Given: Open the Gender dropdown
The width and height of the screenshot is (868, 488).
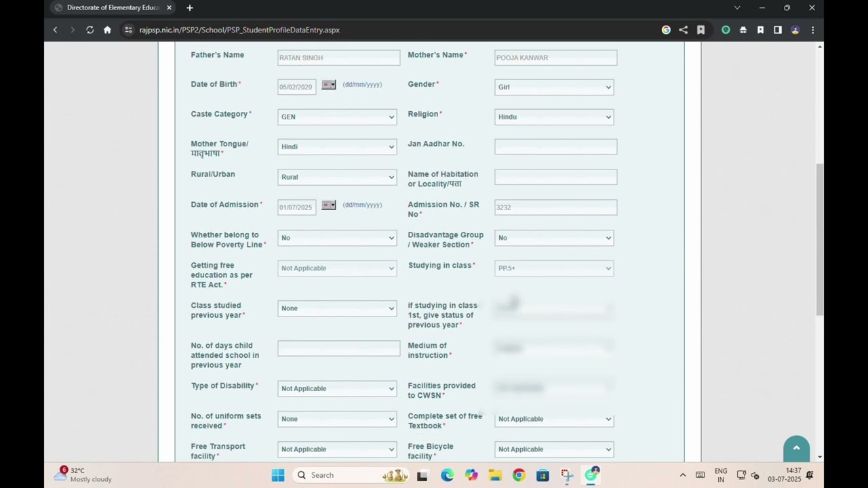Looking at the screenshot, I should (x=554, y=87).
